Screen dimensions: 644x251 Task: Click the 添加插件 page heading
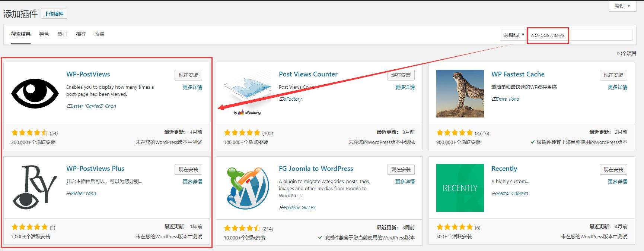20,14
